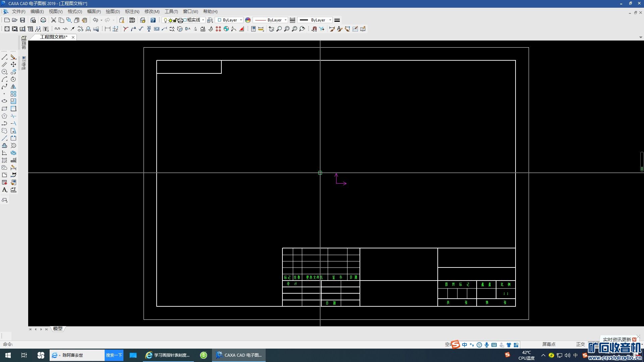The image size is (644, 362).
Task: Select the Polygon drawing tool
Action: (x=4, y=116)
